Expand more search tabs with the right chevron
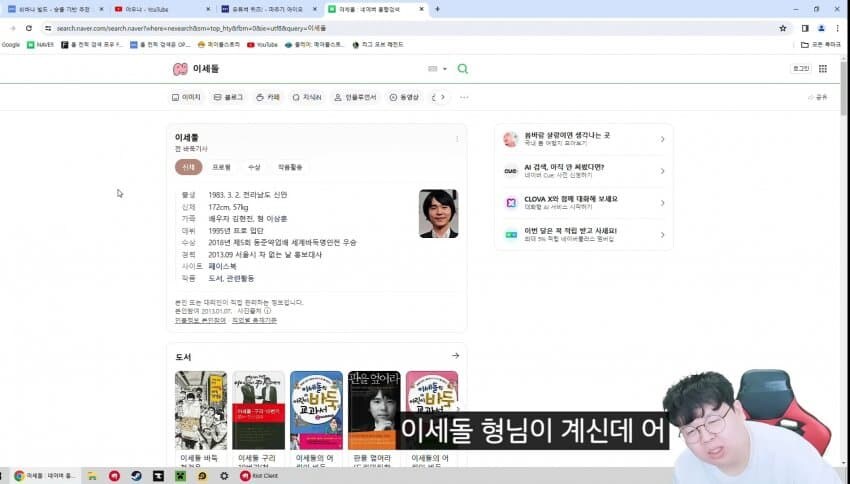This screenshot has height=484, width=850. pyautogui.click(x=442, y=98)
